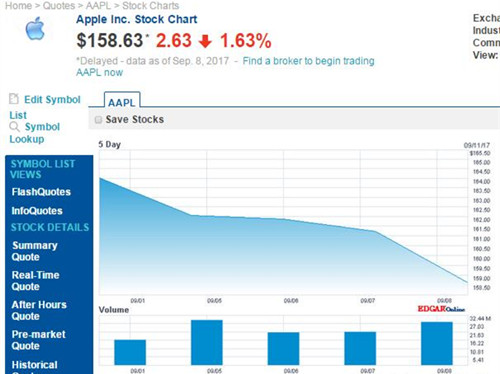The height and width of the screenshot is (374, 500).
Task: Select the AAPL tab
Action: coord(122,100)
